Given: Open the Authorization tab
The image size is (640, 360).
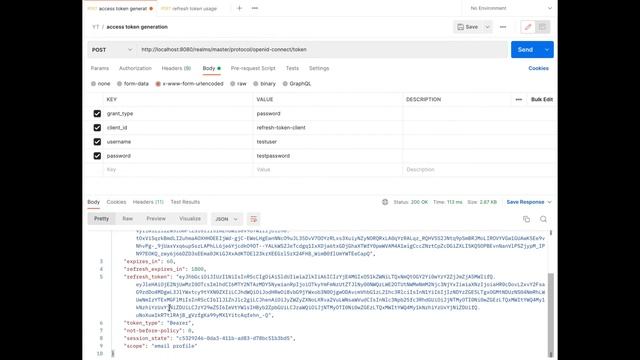Looking at the screenshot, I should point(135,69).
